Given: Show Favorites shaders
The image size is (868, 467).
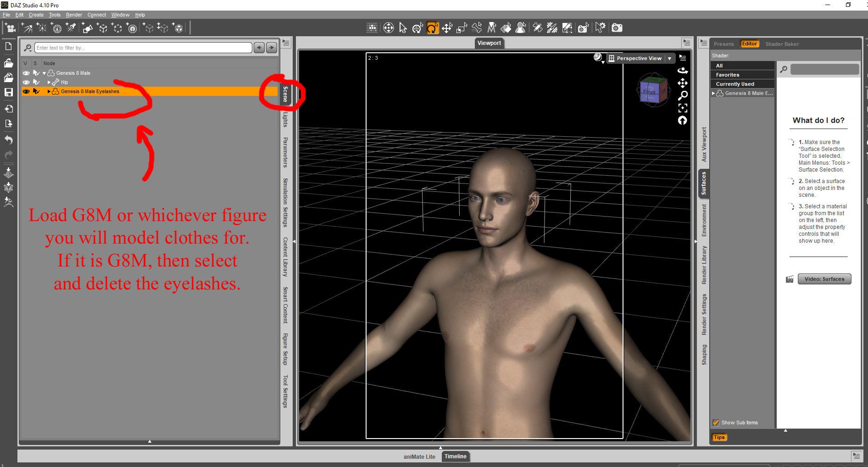Looking at the screenshot, I should 742,75.
